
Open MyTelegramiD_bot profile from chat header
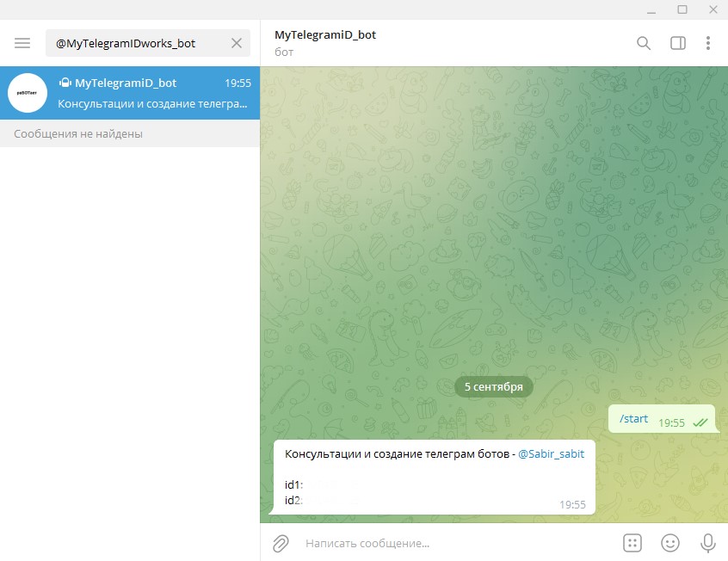(x=325, y=34)
